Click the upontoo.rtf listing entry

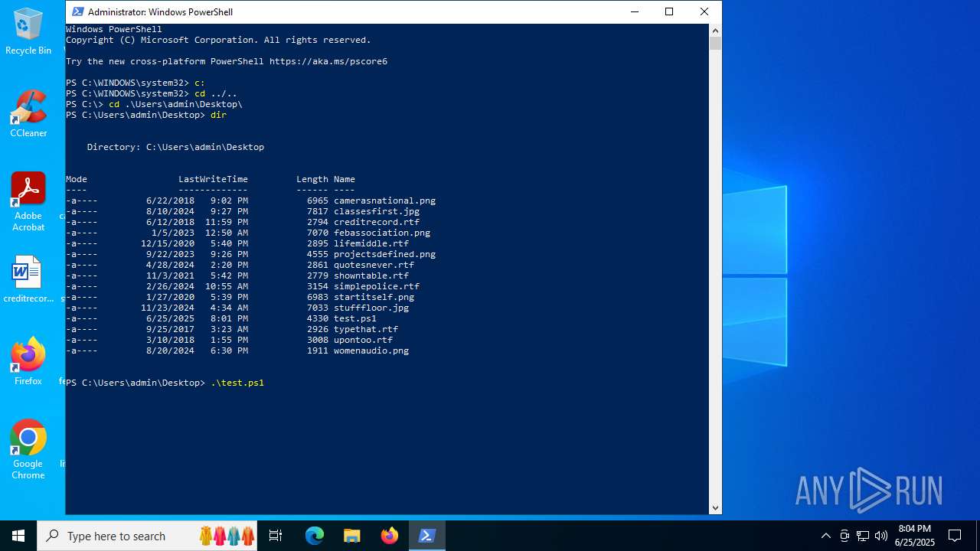pos(363,340)
